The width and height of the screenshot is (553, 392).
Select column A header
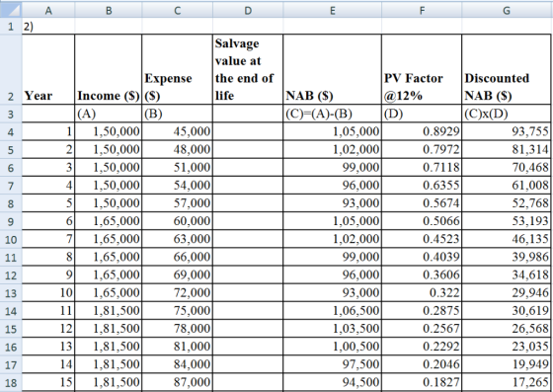[48, 11]
